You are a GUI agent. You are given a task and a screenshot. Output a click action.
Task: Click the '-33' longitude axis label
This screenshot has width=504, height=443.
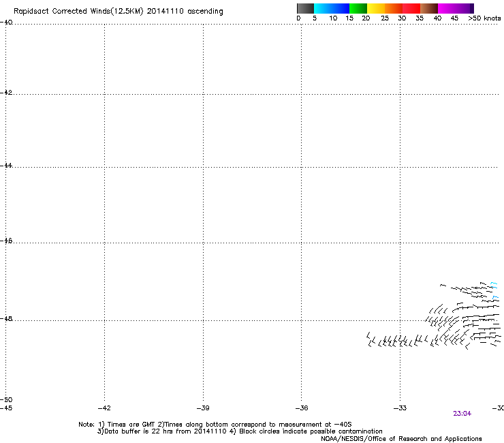click(400, 408)
